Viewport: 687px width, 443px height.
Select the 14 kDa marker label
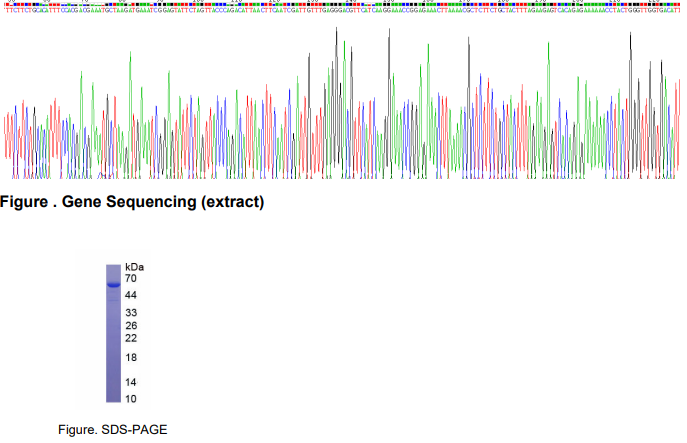[131, 382]
